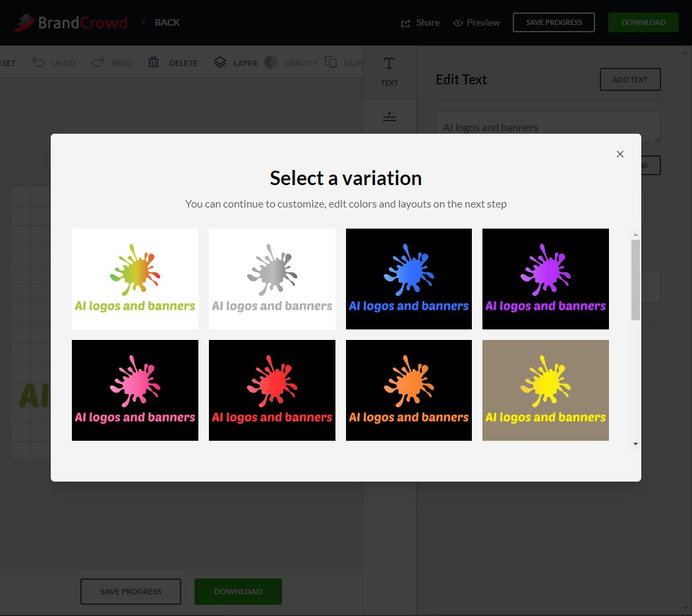Select the pink splatter variation
This screenshot has width=692, height=616.
click(x=135, y=390)
